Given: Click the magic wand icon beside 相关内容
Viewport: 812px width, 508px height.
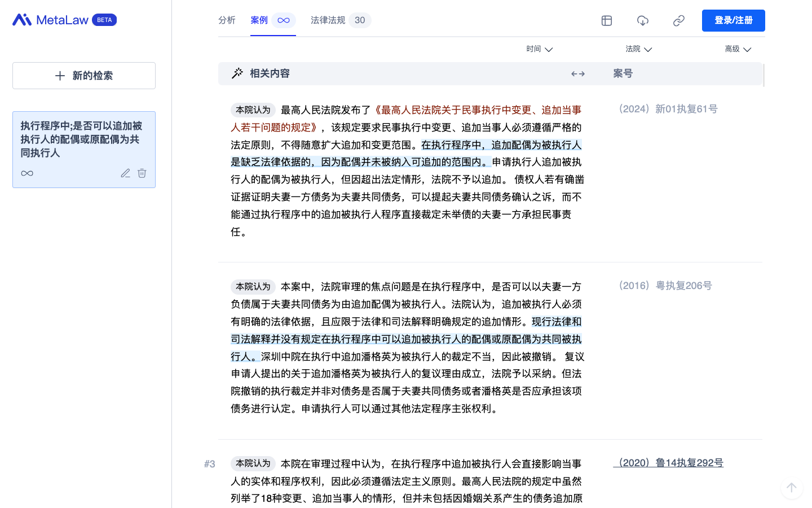Looking at the screenshot, I should coord(237,73).
